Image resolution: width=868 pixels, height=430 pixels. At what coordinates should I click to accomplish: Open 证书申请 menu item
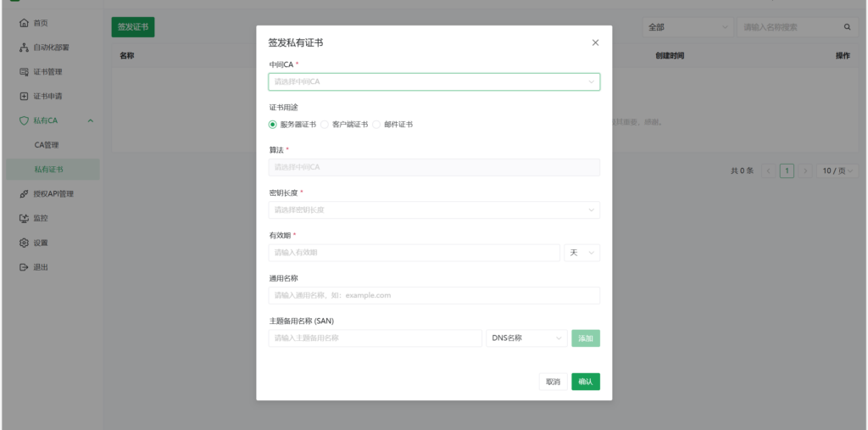(x=53, y=97)
